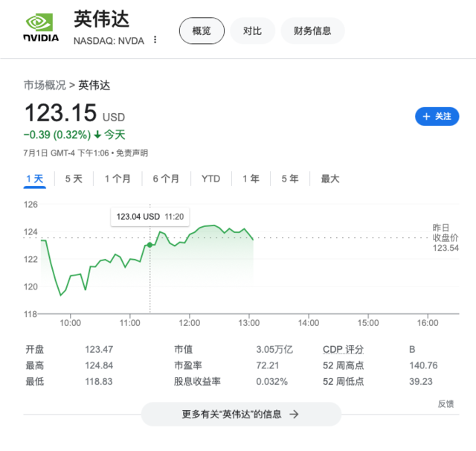Click the arrow icon in the more-info button
The image size is (476, 451).
[294, 415]
